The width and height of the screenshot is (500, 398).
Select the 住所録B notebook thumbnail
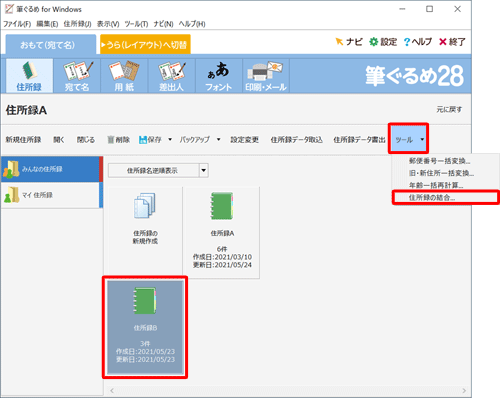click(145, 327)
